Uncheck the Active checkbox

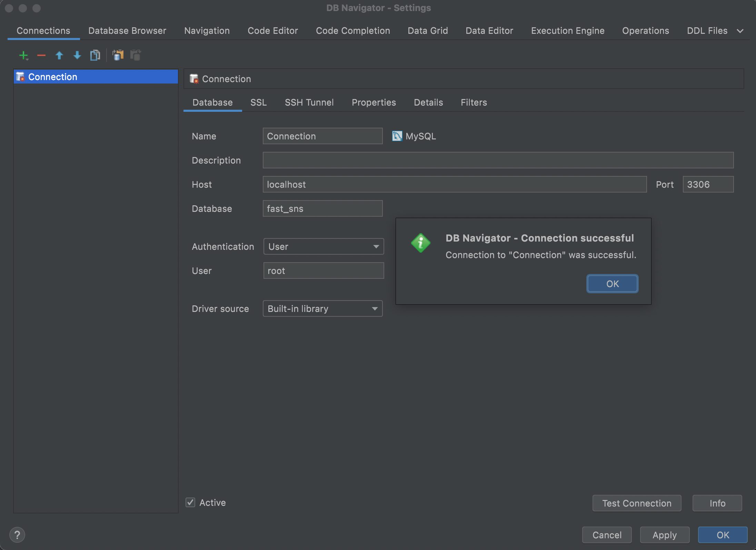pyautogui.click(x=190, y=502)
